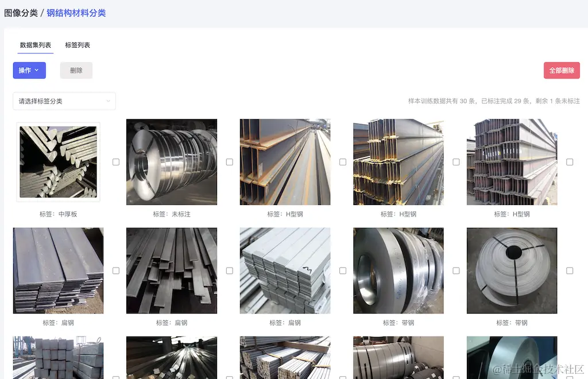This screenshot has width=588, height=379.
Task: Open the 请选择标签分类 dropdown
Action: pyautogui.click(x=64, y=101)
